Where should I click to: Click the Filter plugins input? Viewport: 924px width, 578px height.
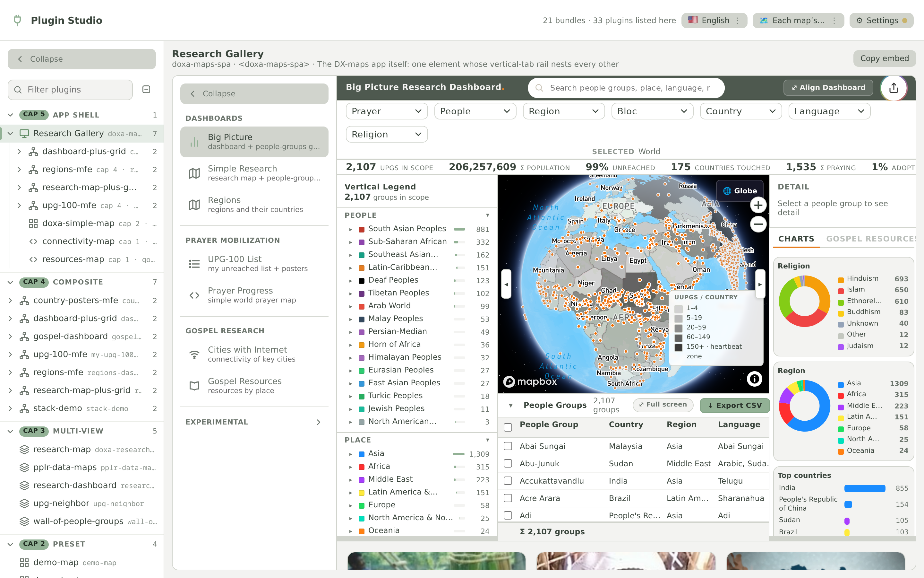tap(70, 90)
